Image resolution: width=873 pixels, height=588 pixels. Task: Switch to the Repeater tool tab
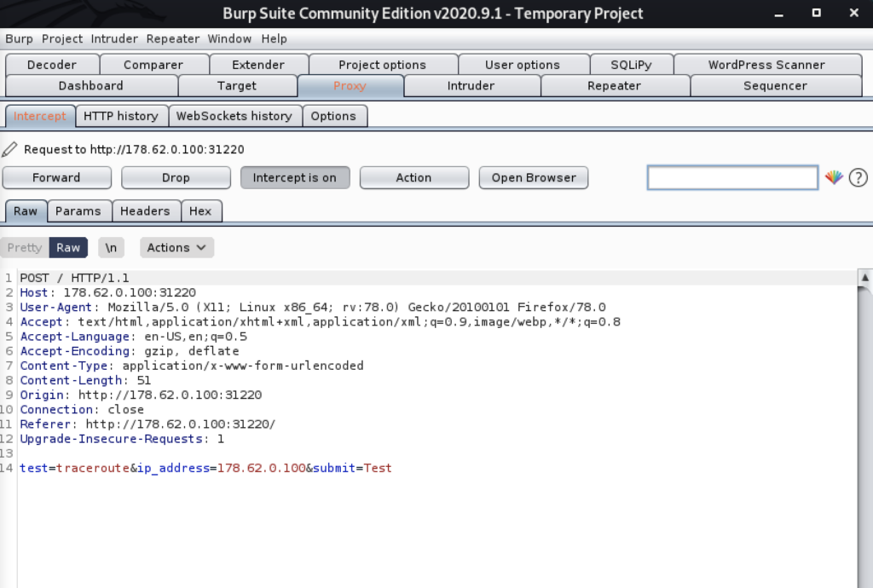(x=614, y=86)
